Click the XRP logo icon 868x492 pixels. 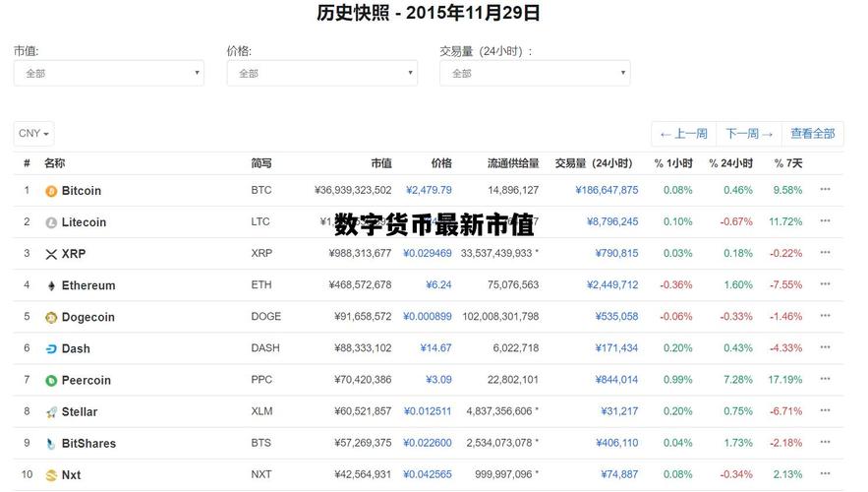[51, 254]
